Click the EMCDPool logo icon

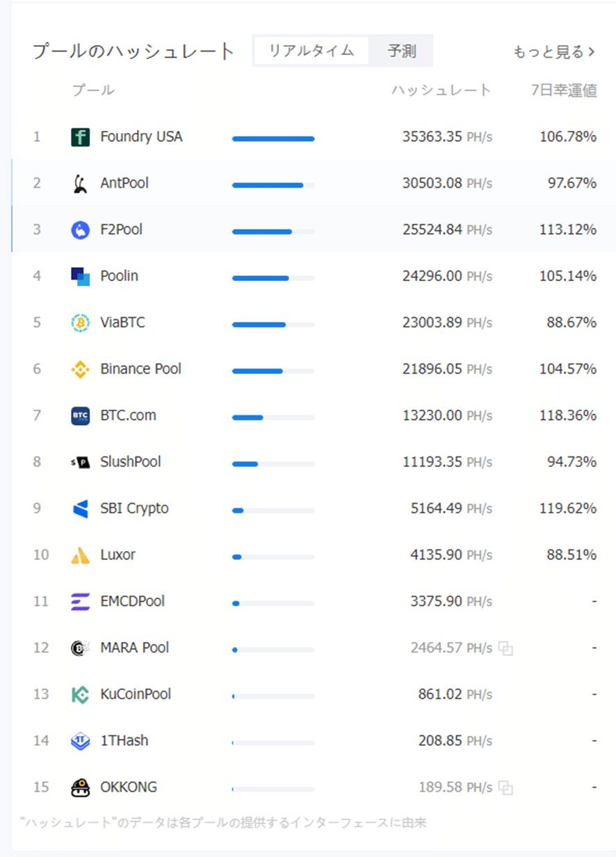click(81, 602)
